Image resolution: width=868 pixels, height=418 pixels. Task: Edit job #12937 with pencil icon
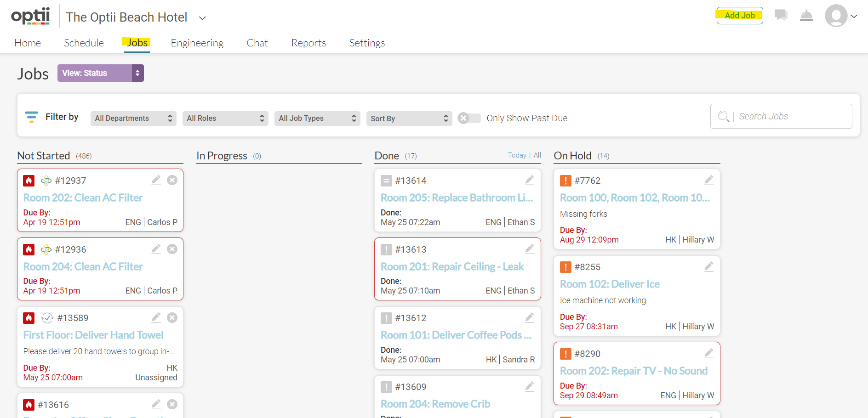point(156,180)
